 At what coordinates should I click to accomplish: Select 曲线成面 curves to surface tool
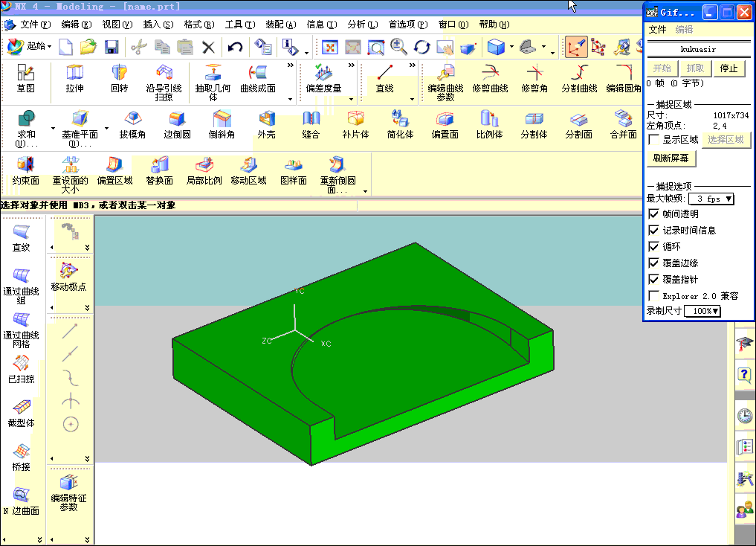(258, 78)
